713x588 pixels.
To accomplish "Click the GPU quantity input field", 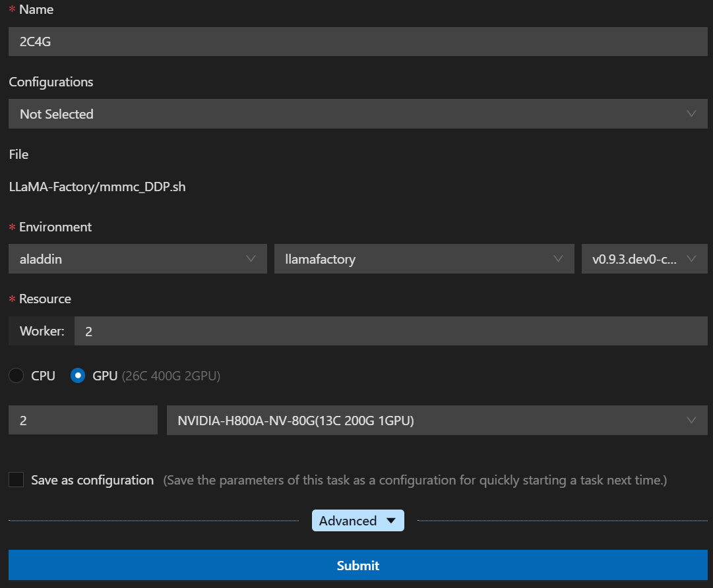I will 83,420.
